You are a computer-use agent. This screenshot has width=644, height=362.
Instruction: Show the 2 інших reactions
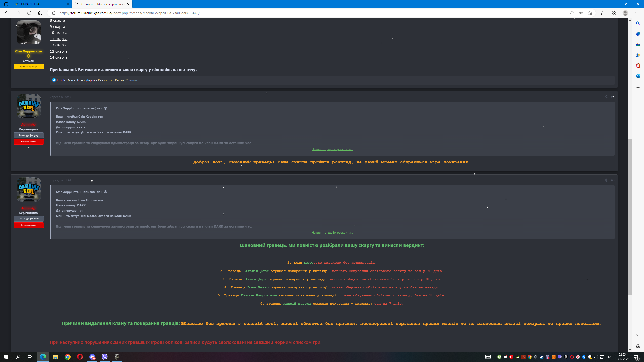132,80
